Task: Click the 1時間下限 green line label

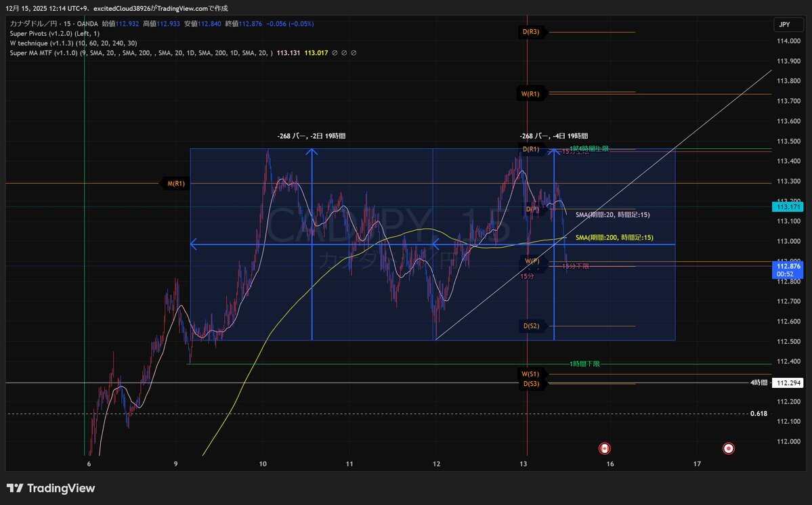Action: (x=584, y=364)
